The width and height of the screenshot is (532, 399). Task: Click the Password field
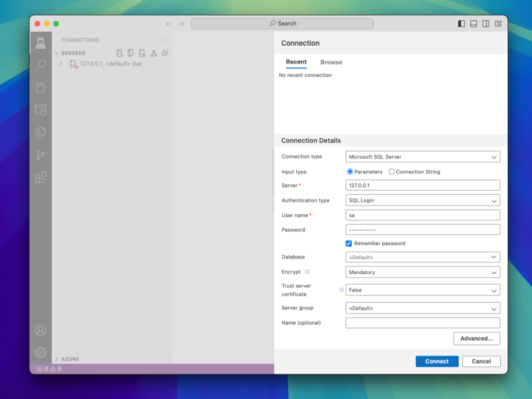422,230
